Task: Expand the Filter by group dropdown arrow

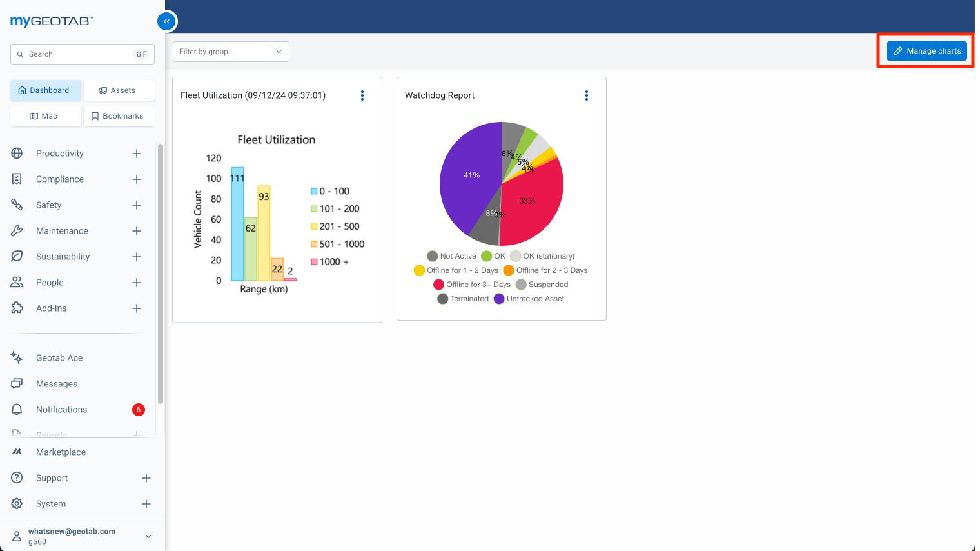Action: tap(279, 51)
